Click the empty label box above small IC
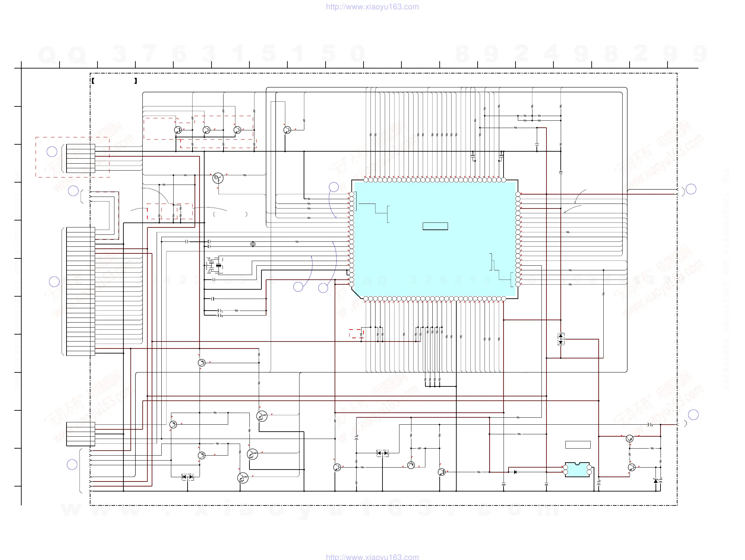The image size is (745, 560). point(578,445)
